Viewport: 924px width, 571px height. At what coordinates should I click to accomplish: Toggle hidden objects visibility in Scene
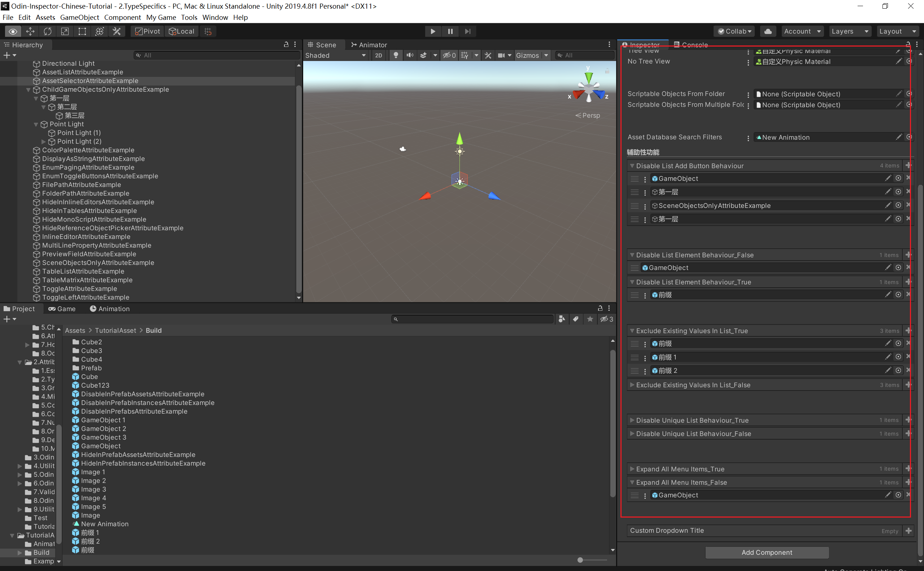pos(449,56)
